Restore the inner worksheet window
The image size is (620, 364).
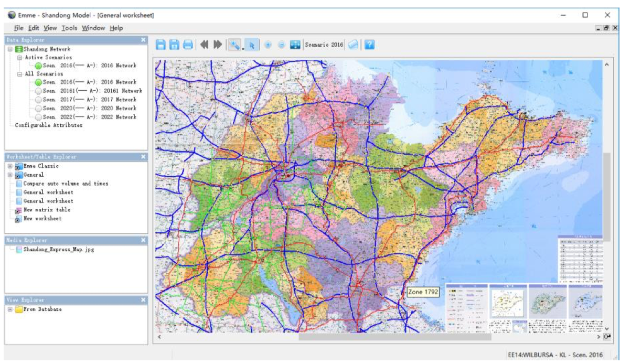click(606, 28)
